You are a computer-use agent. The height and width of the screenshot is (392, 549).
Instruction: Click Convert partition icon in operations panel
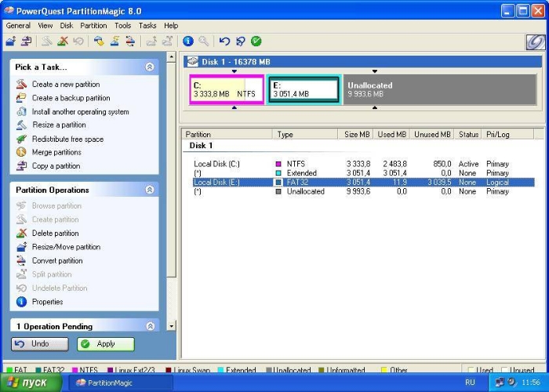21,260
